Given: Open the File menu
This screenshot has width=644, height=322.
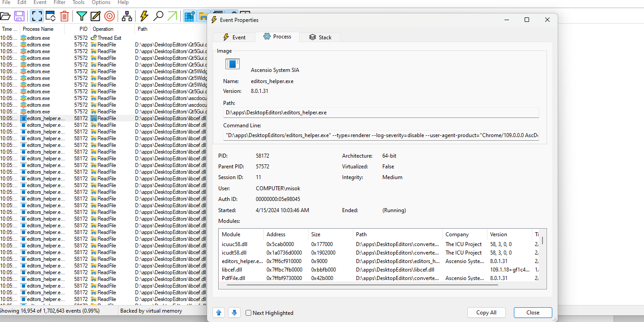Looking at the screenshot, I should [x=6, y=3].
